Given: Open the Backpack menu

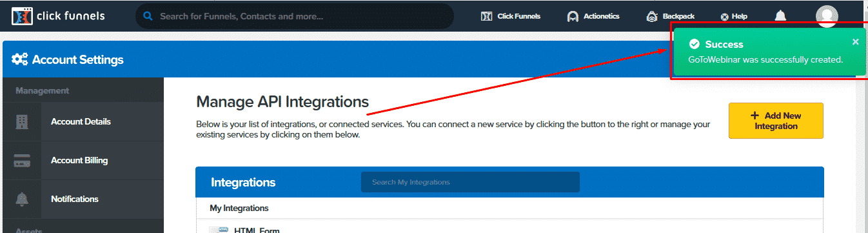Looking at the screenshot, I should point(670,16).
